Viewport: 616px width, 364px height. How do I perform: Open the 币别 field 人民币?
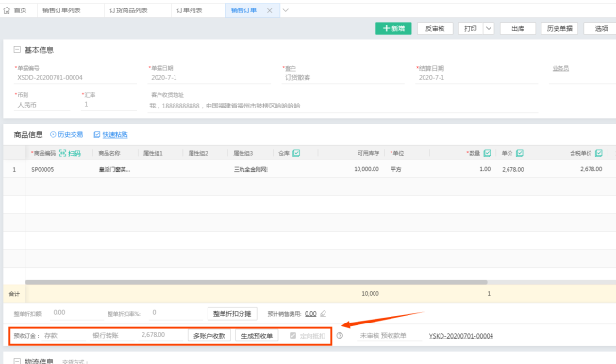42,105
